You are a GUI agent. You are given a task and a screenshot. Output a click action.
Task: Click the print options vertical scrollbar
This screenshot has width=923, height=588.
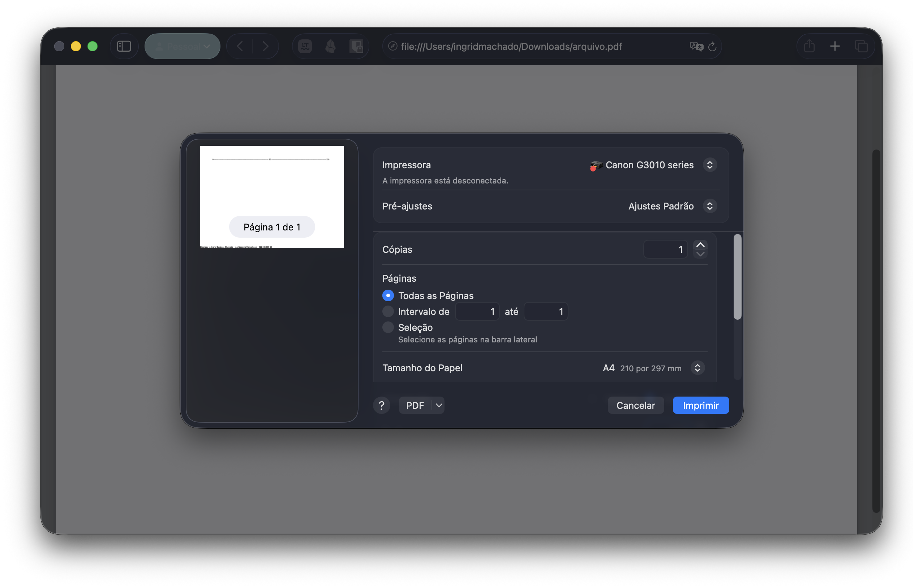pyautogui.click(x=737, y=277)
